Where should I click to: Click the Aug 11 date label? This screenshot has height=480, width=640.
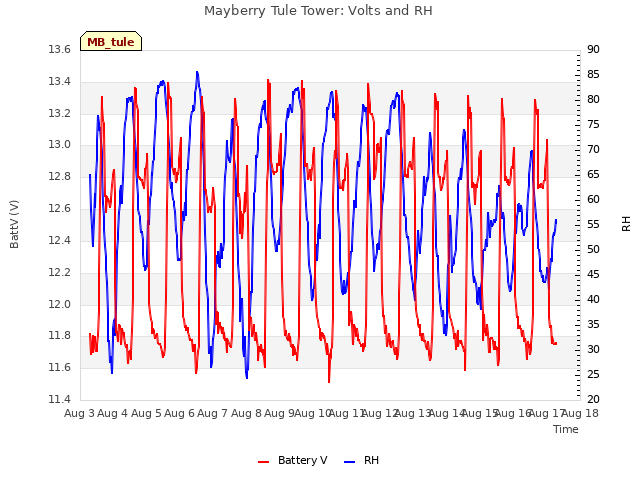coord(346,413)
